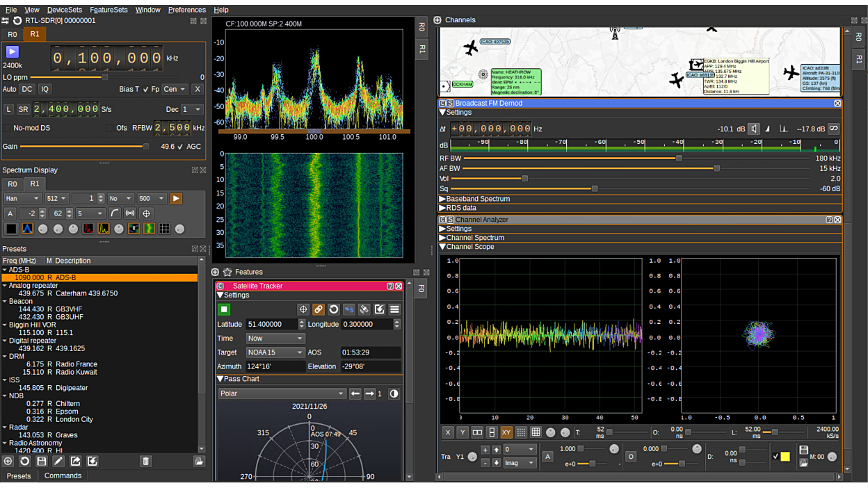
Task: Click the XY scope display button
Action: click(x=506, y=432)
